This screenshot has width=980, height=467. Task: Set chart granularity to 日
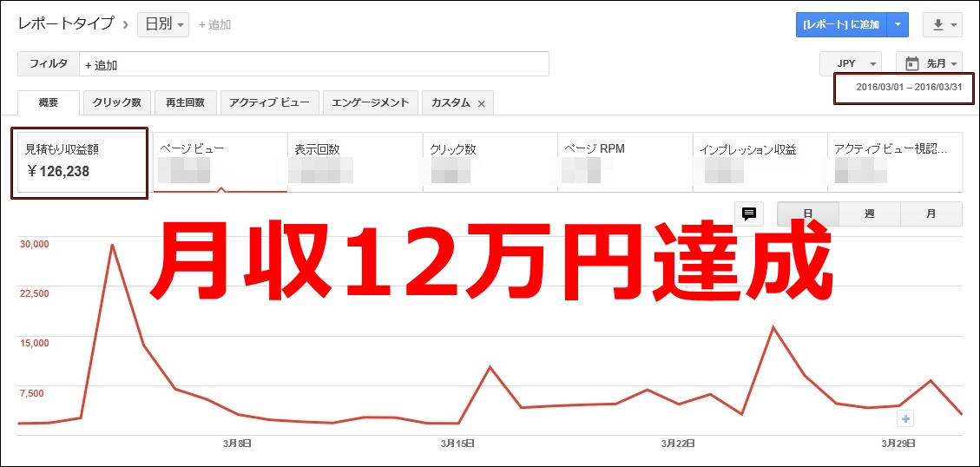(807, 214)
